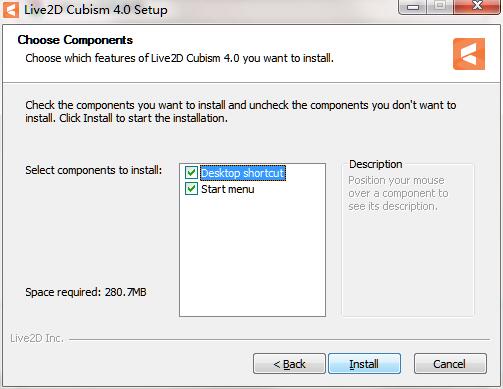Close the setup window with X
The width and height of the screenshot is (503, 389).
(477, 6)
